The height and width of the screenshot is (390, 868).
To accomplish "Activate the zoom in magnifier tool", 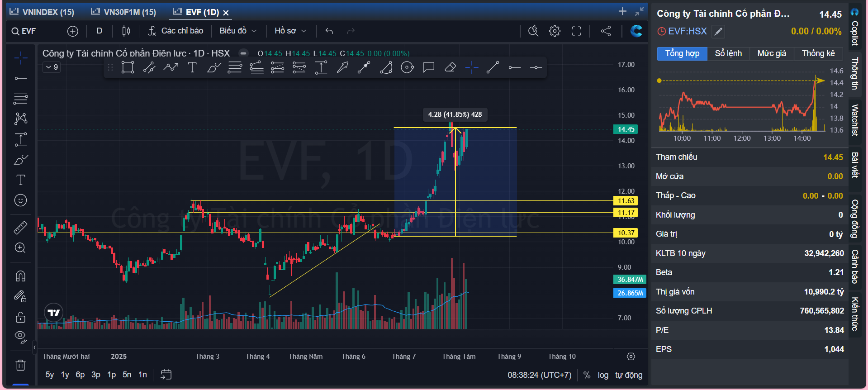I will 20,248.
